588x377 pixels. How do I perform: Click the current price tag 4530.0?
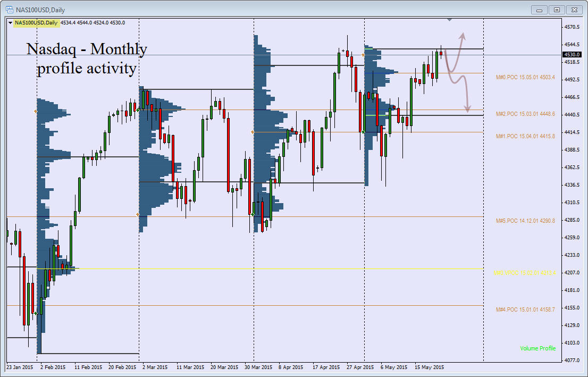(x=572, y=55)
